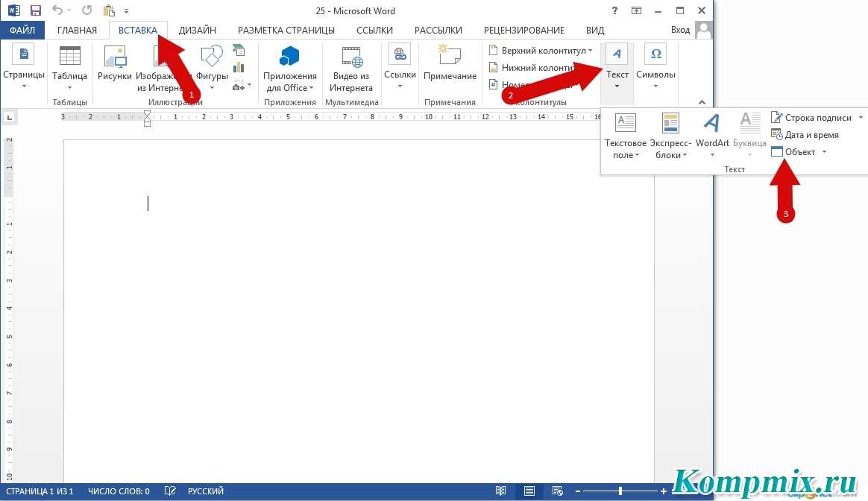Insert Дата и время
Image resolution: width=868 pixels, height=501 pixels.
click(805, 134)
